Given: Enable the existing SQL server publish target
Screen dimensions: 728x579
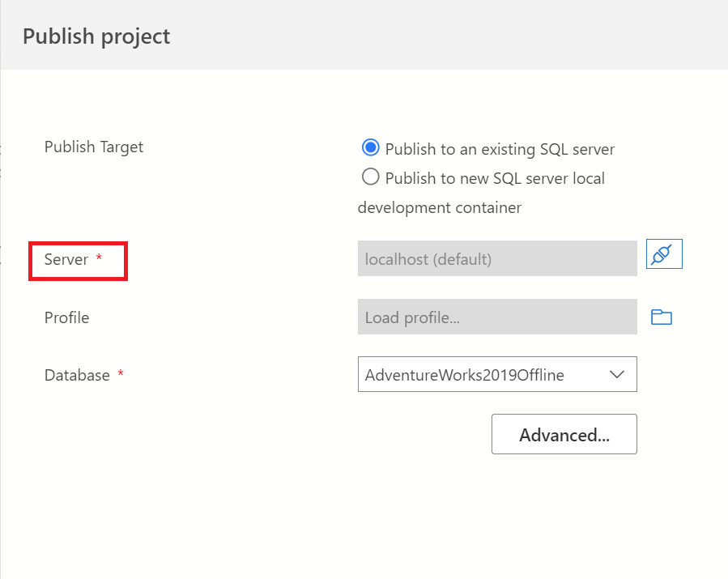Looking at the screenshot, I should tap(370, 147).
